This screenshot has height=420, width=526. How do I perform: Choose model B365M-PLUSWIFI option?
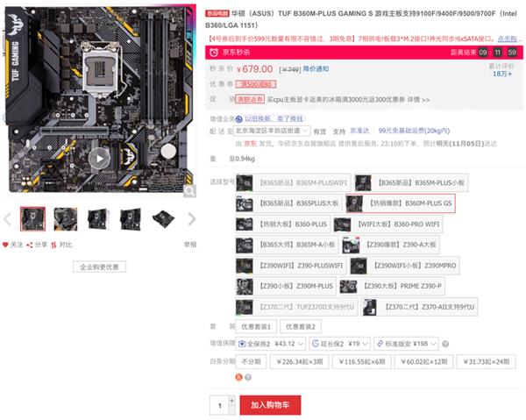[x=293, y=183]
